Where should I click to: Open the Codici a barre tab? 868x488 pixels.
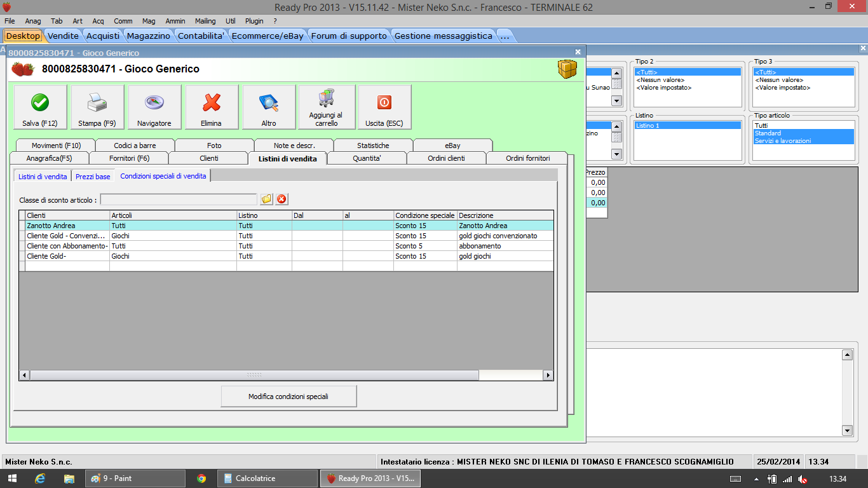(135, 146)
